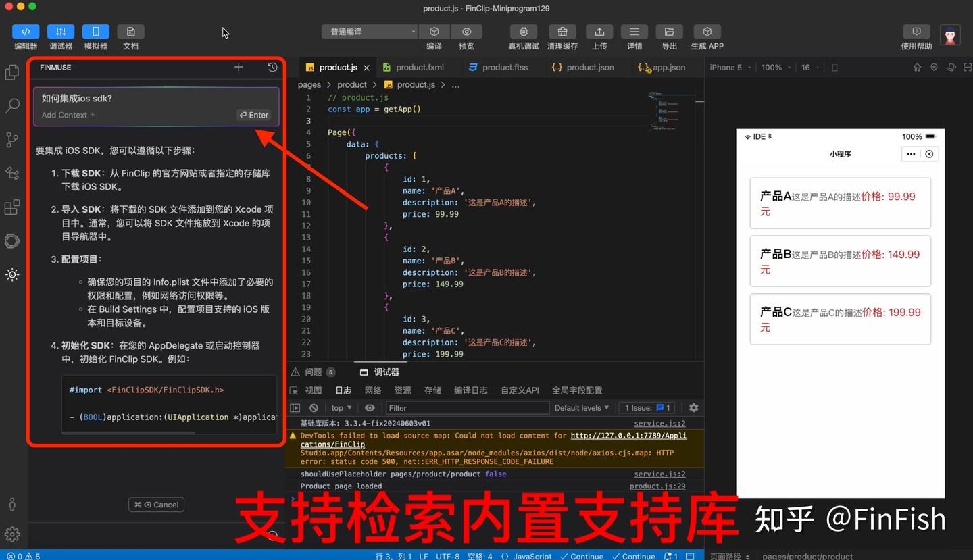Viewport: 973px width, 560px height.
Task: Click the mini-program ••• menu button
Action: point(911,154)
